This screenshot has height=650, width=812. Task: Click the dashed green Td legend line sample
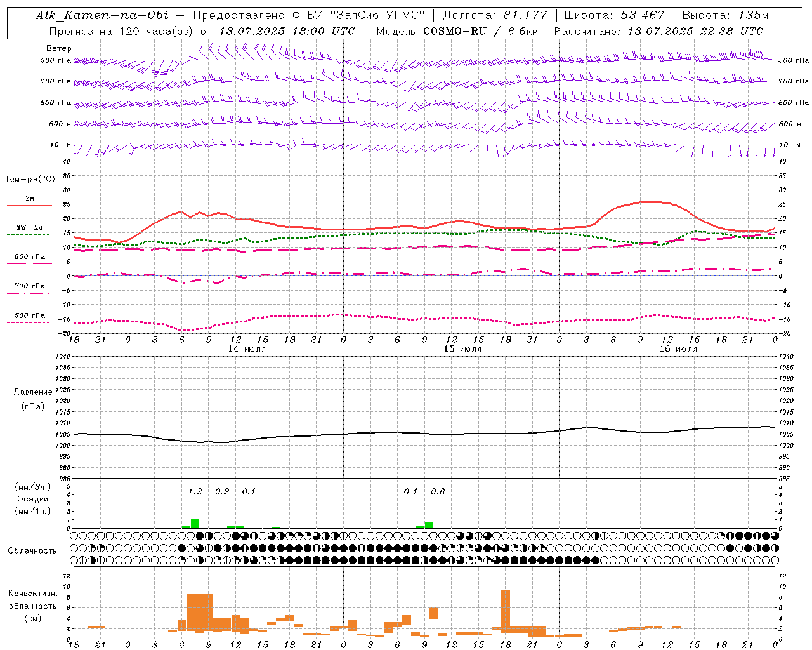(28, 235)
